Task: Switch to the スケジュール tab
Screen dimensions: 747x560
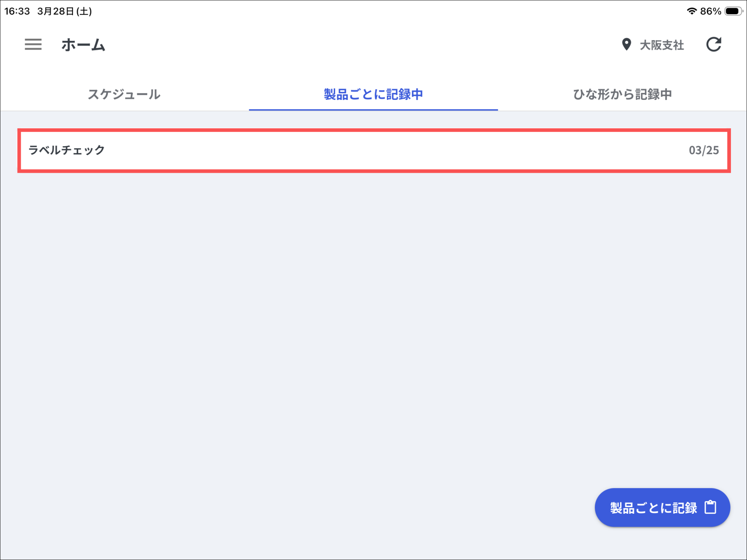Action: 124,94
